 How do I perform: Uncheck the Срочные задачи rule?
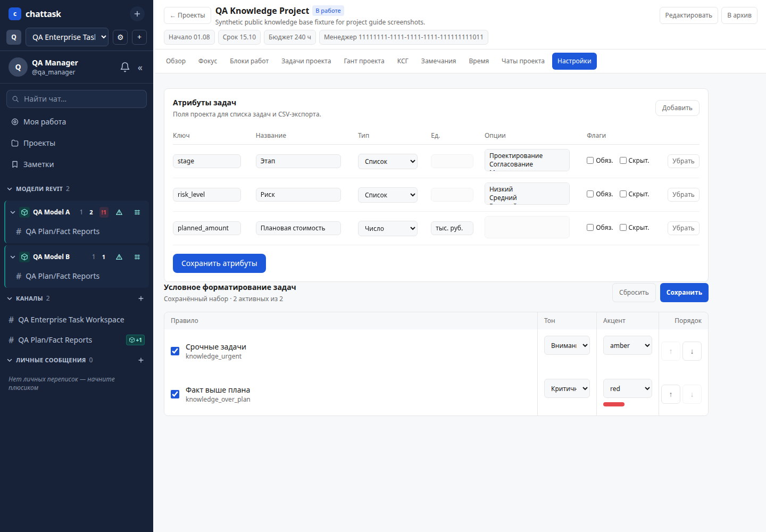[175, 351]
